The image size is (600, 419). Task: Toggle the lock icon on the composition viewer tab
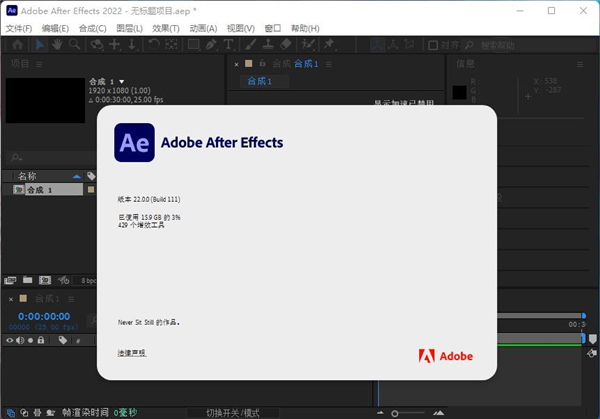262,63
